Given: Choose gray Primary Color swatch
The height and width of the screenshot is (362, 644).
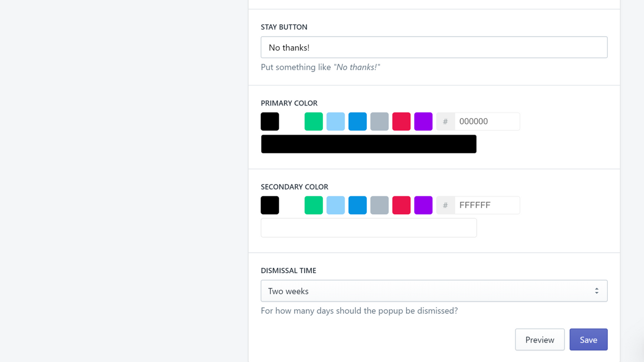Looking at the screenshot, I should [x=379, y=121].
